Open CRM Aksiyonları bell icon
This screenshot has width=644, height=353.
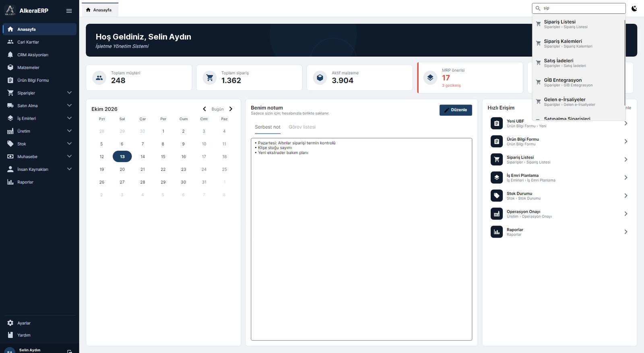point(10,55)
